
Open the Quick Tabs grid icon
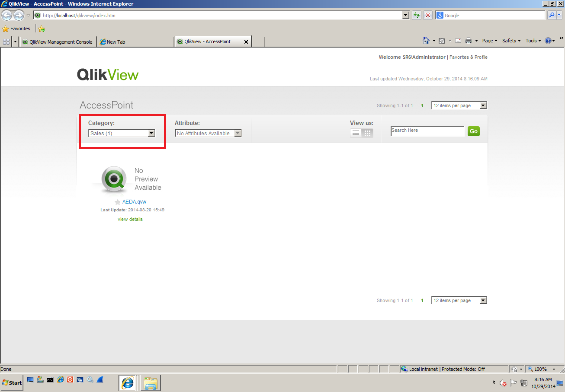coord(6,41)
